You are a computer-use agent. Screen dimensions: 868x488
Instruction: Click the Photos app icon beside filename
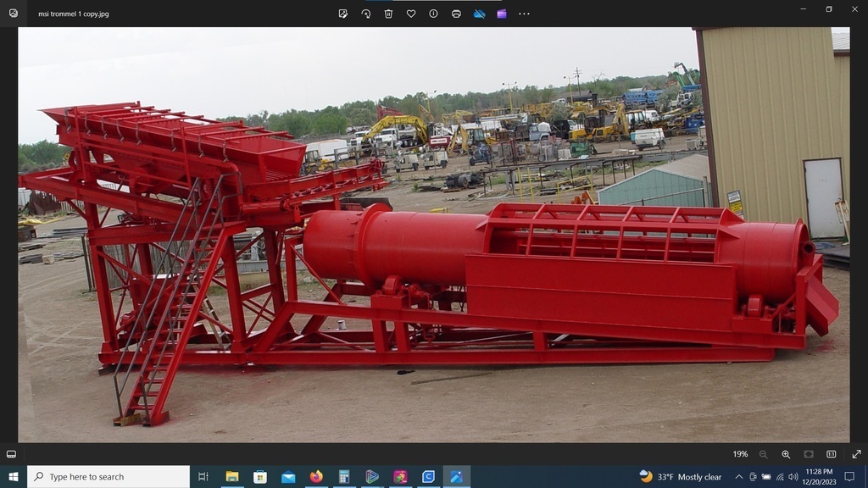click(14, 14)
